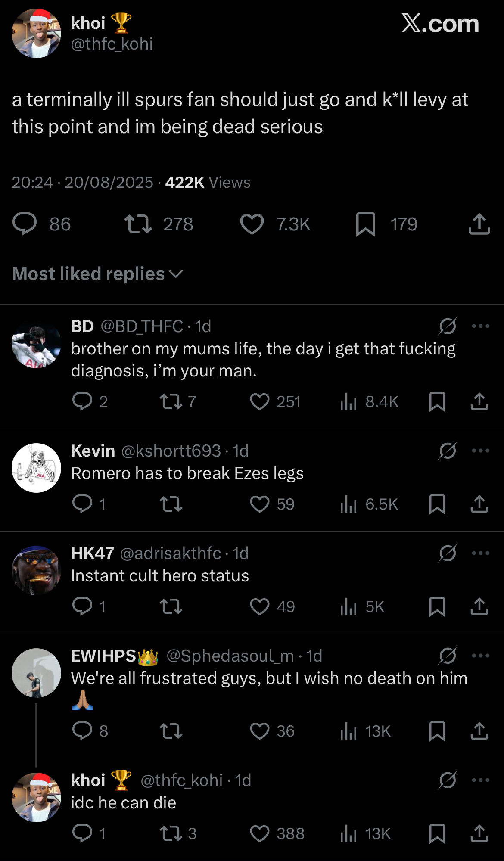This screenshot has height=861, width=504.
Task: Share EWIHPS's reply using share icon
Action: point(479,730)
